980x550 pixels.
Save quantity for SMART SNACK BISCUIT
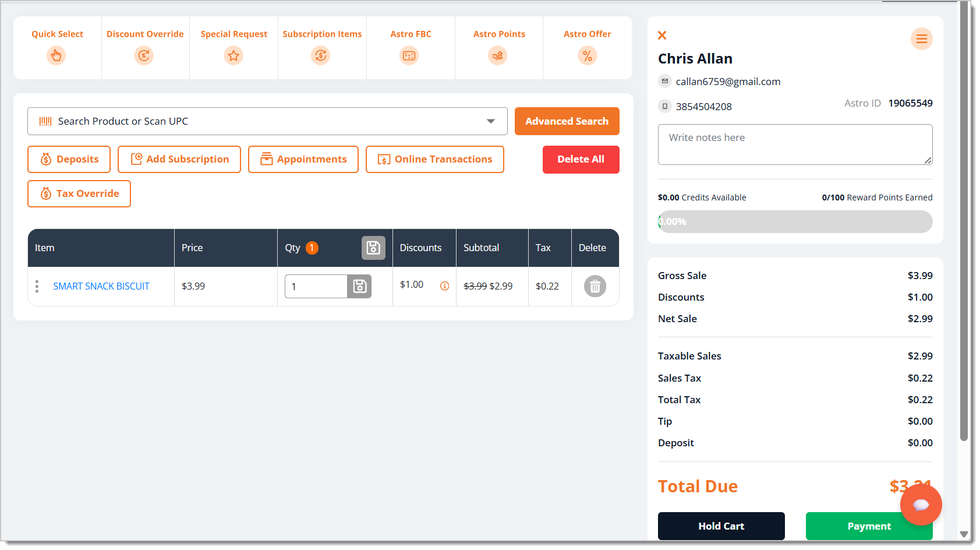point(359,286)
